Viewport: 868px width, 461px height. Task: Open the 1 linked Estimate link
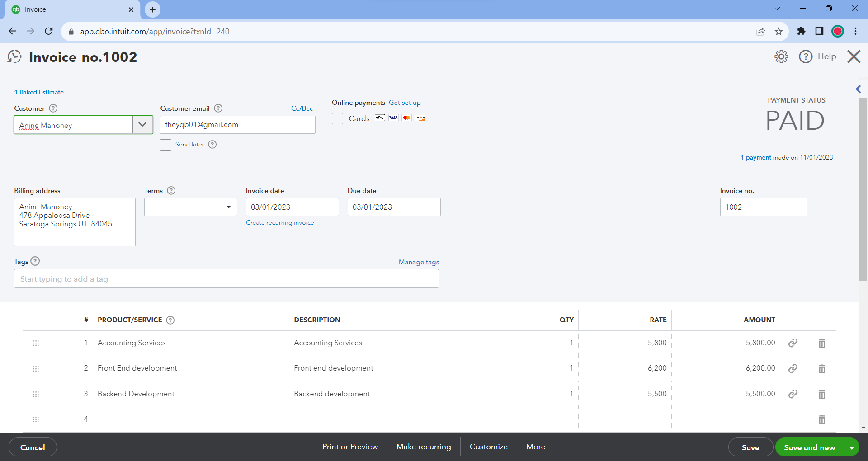[39, 92]
